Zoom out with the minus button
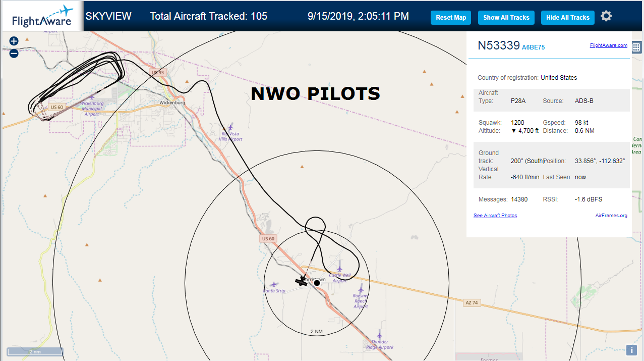 14,53
